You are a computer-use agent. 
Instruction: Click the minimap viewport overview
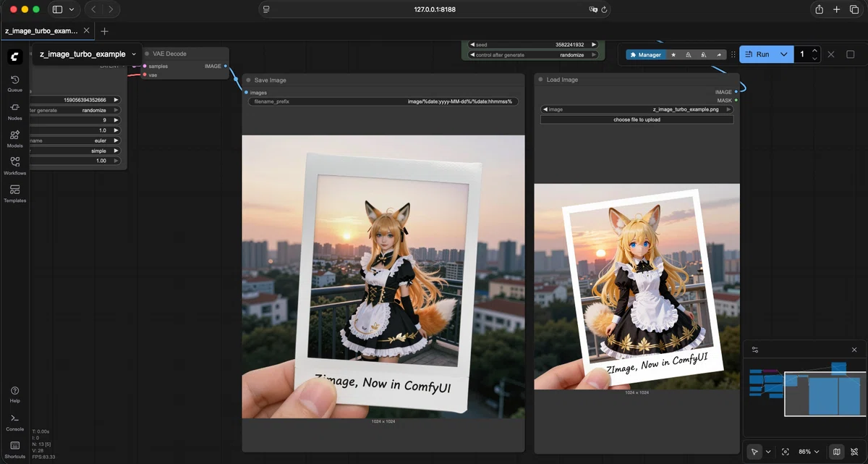(x=825, y=394)
